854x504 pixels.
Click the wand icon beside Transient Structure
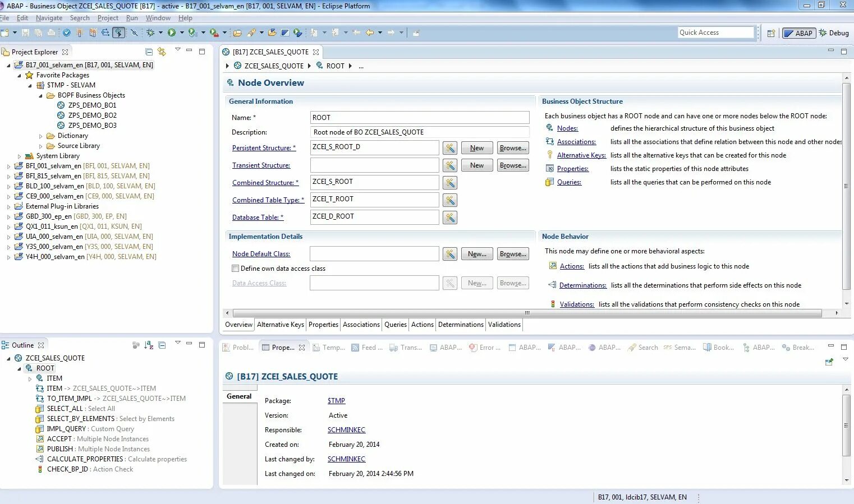(450, 165)
